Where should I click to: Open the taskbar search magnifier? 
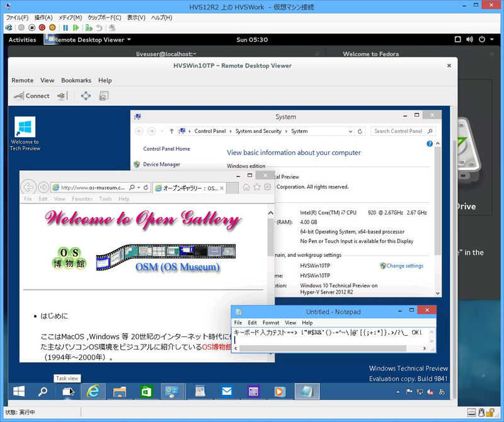click(x=43, y=391)
